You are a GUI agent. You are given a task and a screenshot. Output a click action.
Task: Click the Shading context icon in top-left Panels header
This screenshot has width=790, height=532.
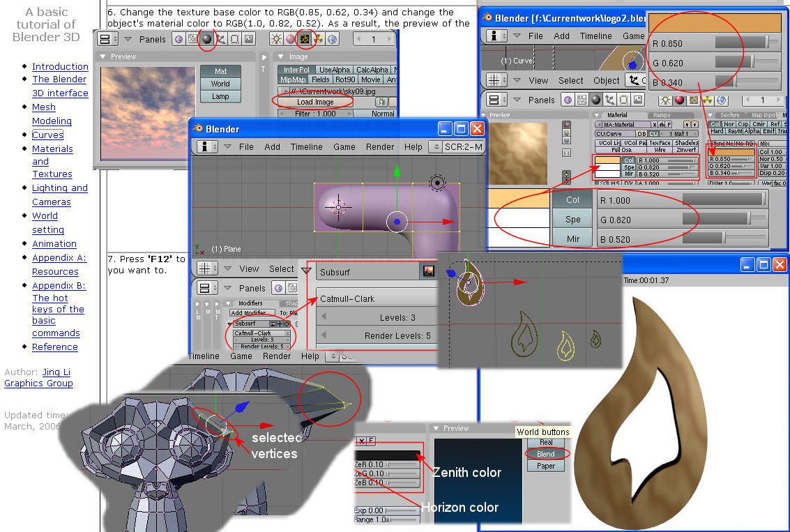(206, 39)
